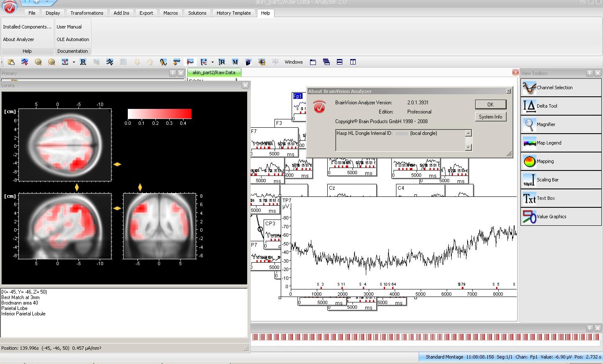603x364 pixels.
Task: Click Installed Components button
Action: click(x=27, y=27)
